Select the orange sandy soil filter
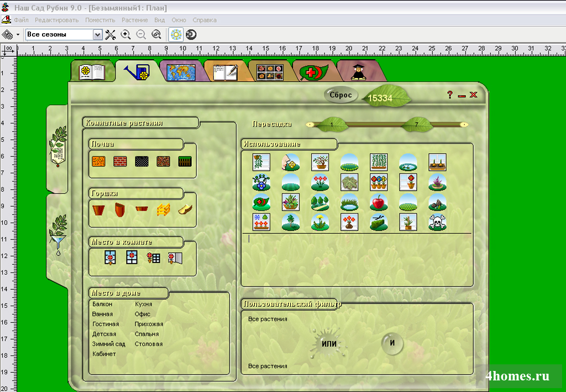The image size is (566, 392). click(x=98, y=161)
